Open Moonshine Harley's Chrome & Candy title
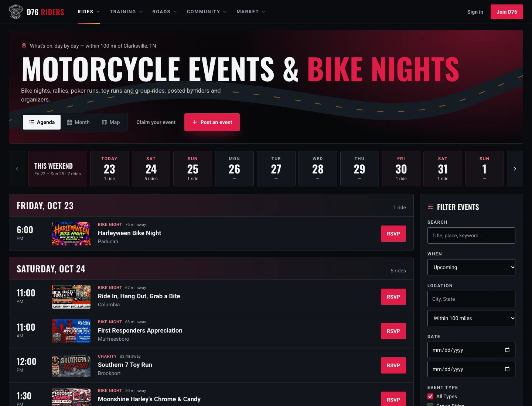Screen dimensions: 532x406 click(149, 399)
